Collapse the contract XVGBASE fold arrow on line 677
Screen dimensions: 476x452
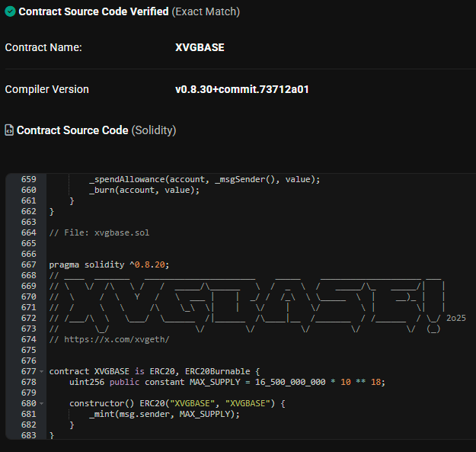42,371
